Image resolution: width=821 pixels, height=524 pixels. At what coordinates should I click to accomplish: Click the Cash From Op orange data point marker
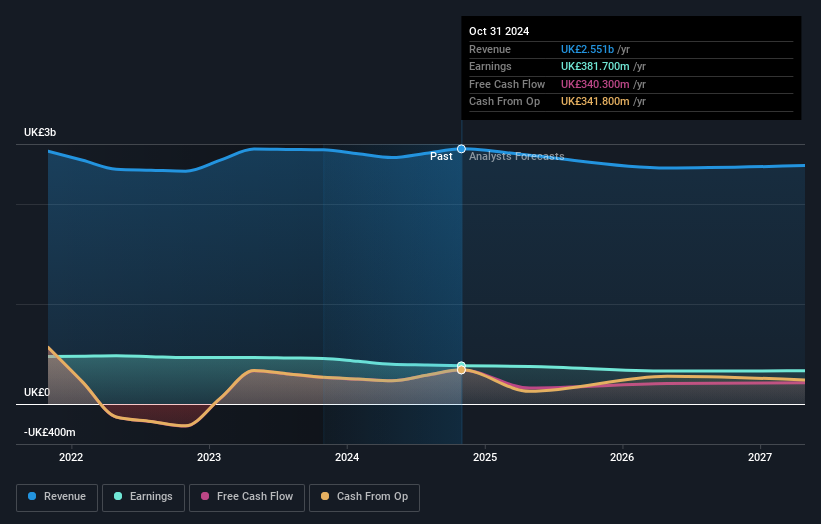click(x=461, y=370)
